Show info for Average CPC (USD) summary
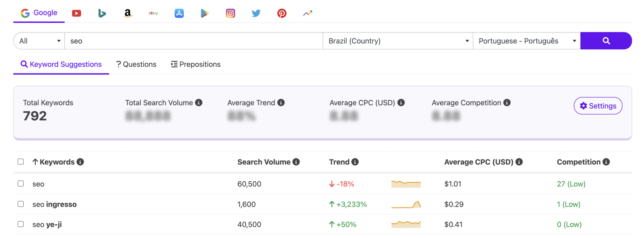Screen dimensions: 644x238 401,102
